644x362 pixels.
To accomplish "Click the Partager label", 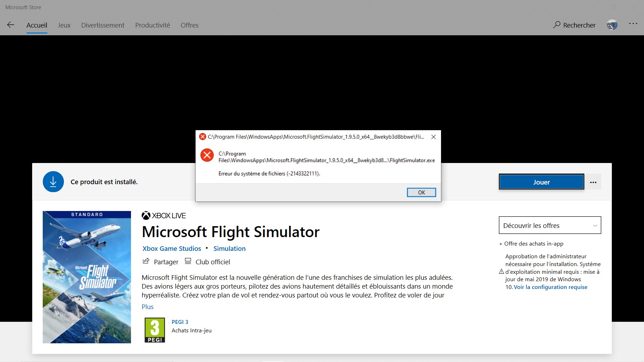I will point(166,262).
